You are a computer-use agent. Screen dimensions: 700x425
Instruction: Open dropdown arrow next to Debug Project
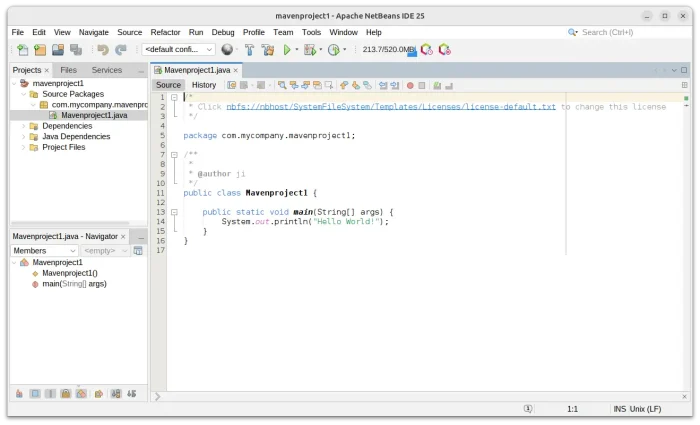pos(321,50)
